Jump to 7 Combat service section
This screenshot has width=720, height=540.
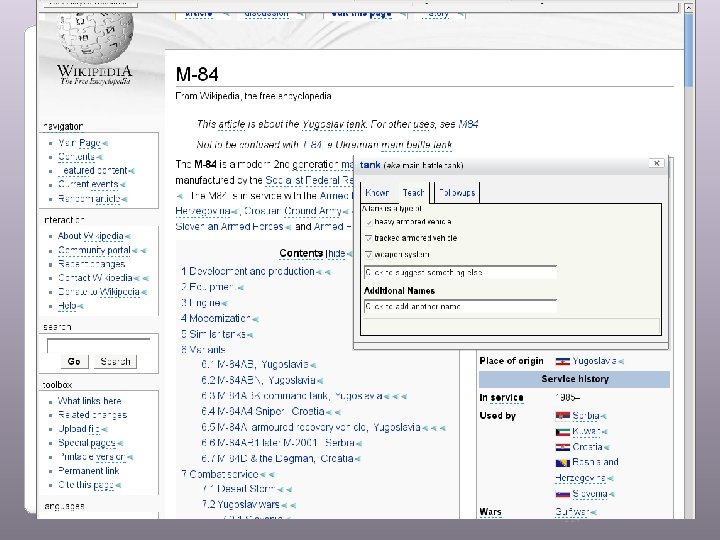pos(219,474)
